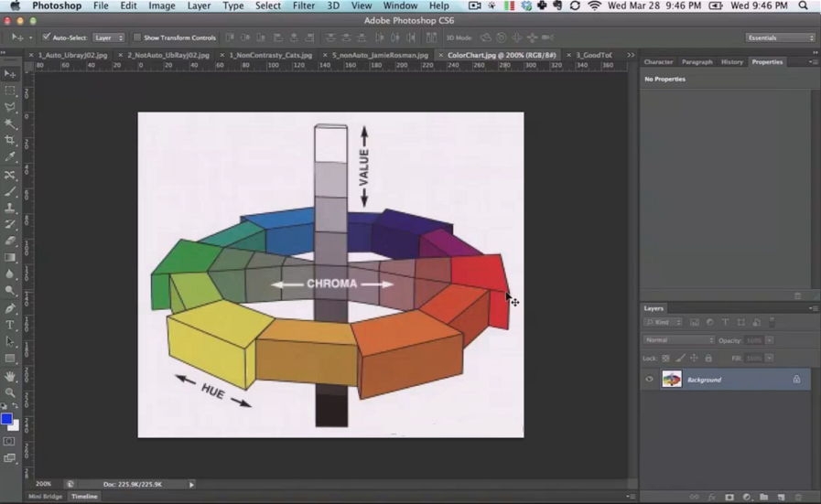Select the Path Selection tool

[10, 341]
